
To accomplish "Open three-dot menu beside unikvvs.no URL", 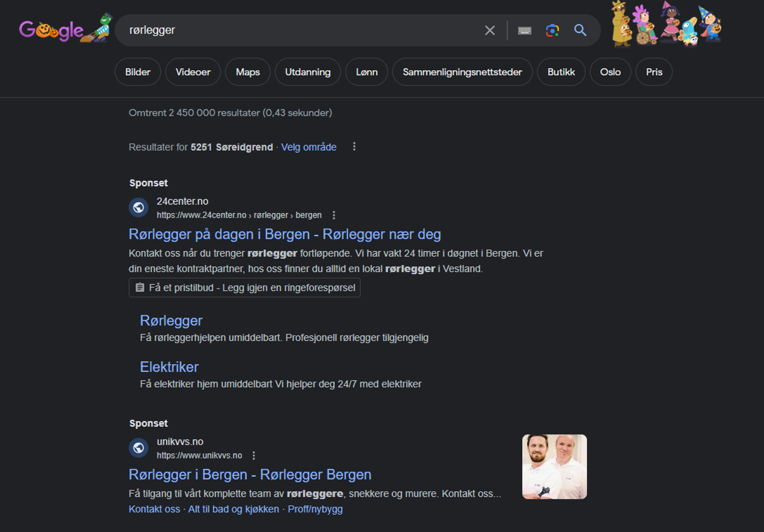I will tap(254, 455).
